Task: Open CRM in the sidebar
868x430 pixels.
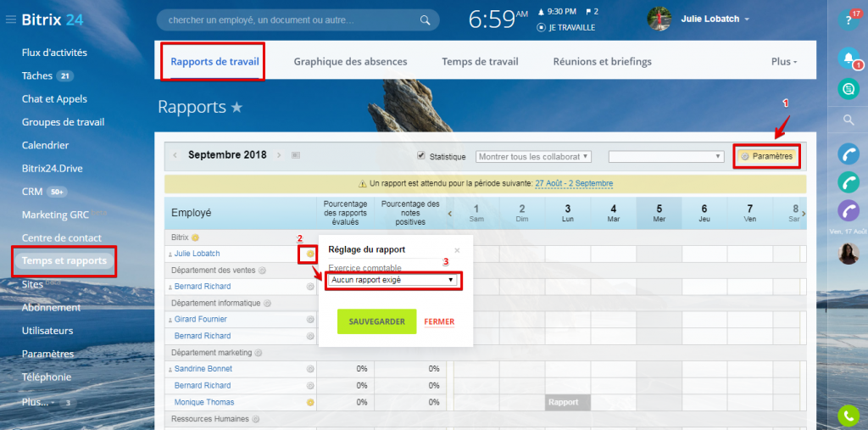Action: coord(32,192)
